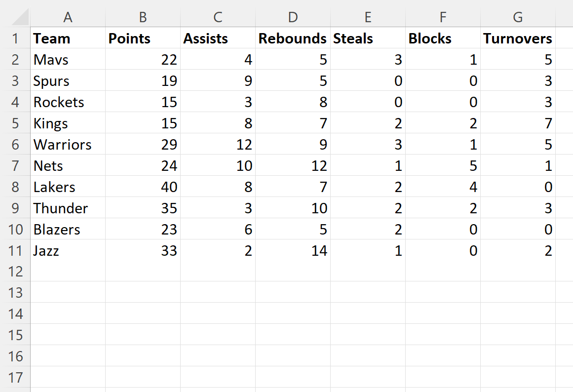The height and width of the screenshot is (392, 573).
Task: Select column G header
Action: pos(518,17)
